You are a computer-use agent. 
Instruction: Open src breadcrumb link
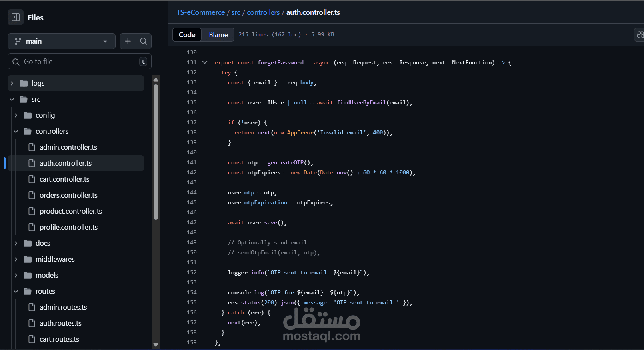click(x=236, y=12)
